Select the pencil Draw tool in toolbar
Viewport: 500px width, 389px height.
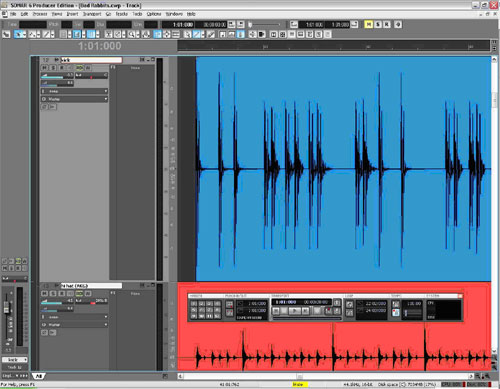tap(47, 34)
